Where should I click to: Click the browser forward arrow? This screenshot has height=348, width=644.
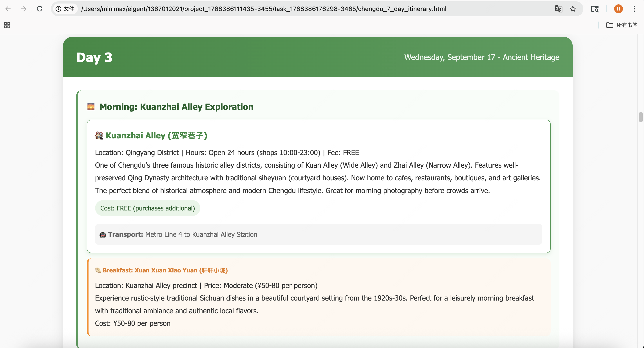(24, 9)
